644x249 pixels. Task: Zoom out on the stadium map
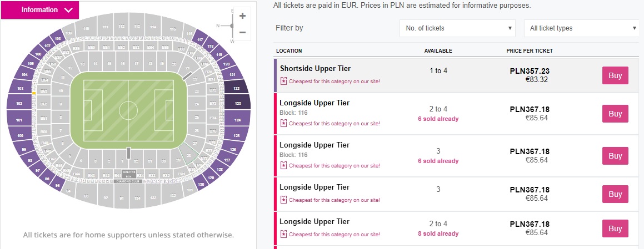[x=242, y=32]
